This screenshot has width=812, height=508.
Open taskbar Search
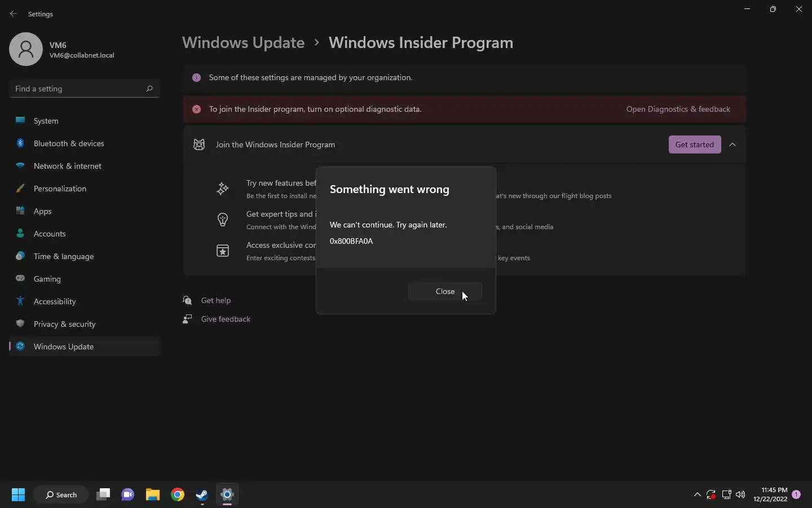tap(61, 495)
